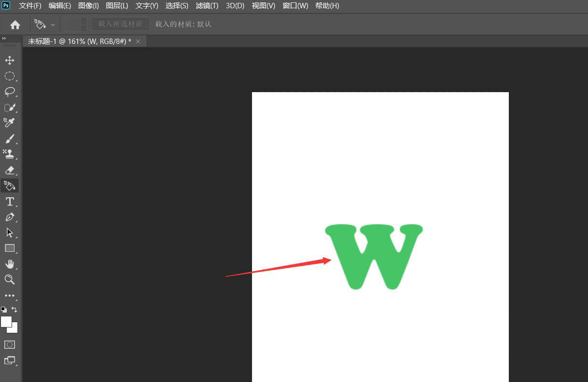
Task: Select the Lasso tool
Action: click(x=10, y=92)
